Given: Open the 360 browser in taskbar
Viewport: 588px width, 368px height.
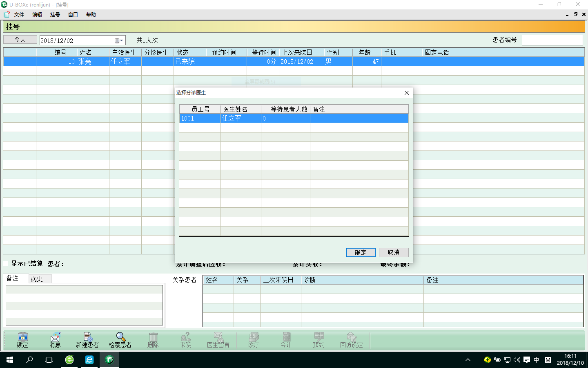Looking at the screenshot, I should pyautogui.click(x=69, y=360).
